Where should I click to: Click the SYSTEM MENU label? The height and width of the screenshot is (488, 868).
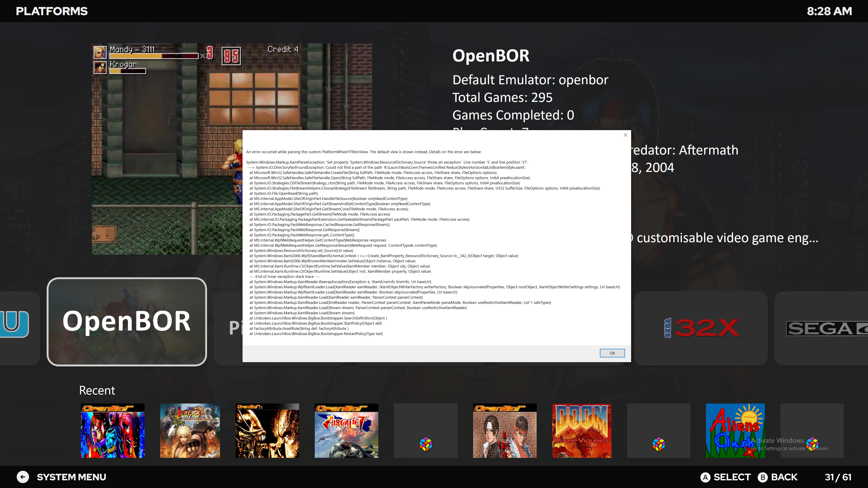pyautogui.click(x=71, y=477)
